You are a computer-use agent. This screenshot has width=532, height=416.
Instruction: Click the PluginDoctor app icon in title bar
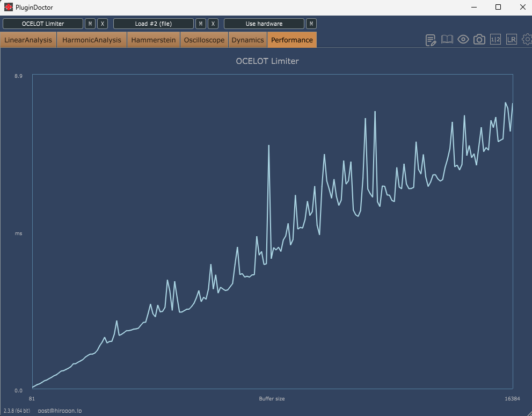coord(9,7)
